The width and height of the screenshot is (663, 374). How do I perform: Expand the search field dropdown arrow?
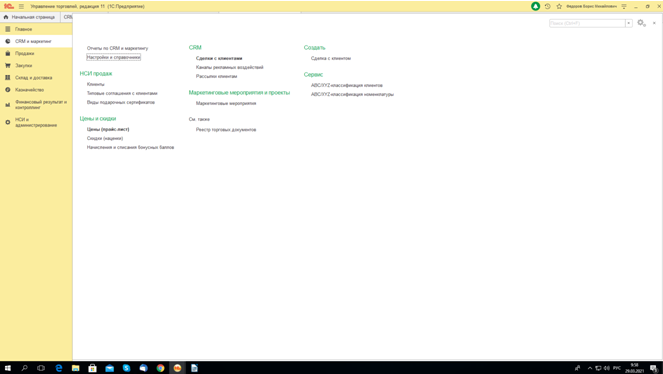629,23
